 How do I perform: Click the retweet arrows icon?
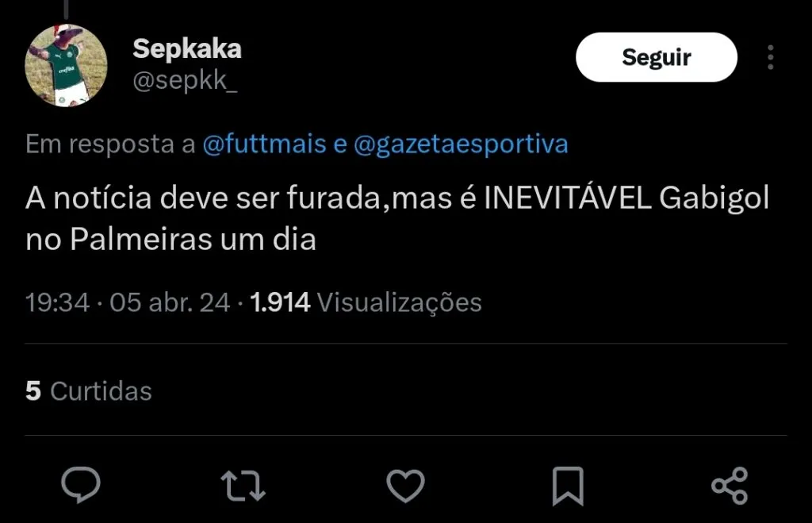tap(243, 485)
